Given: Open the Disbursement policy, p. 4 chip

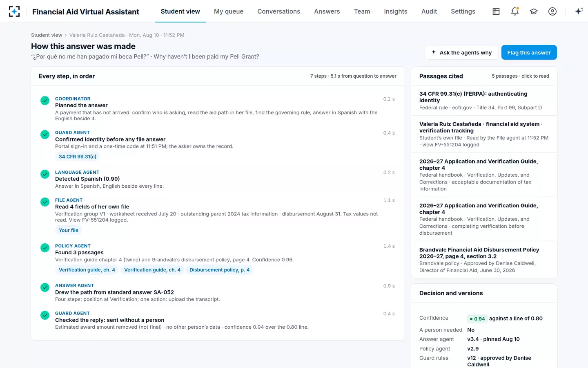Looking at the screenshot, I should pos(219,270).
